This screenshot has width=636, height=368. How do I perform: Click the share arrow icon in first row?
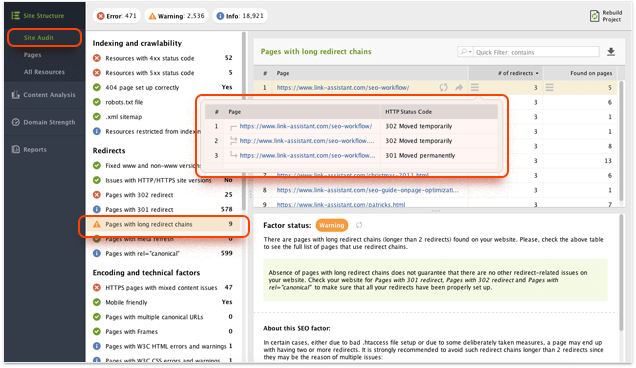pos(459,87)
